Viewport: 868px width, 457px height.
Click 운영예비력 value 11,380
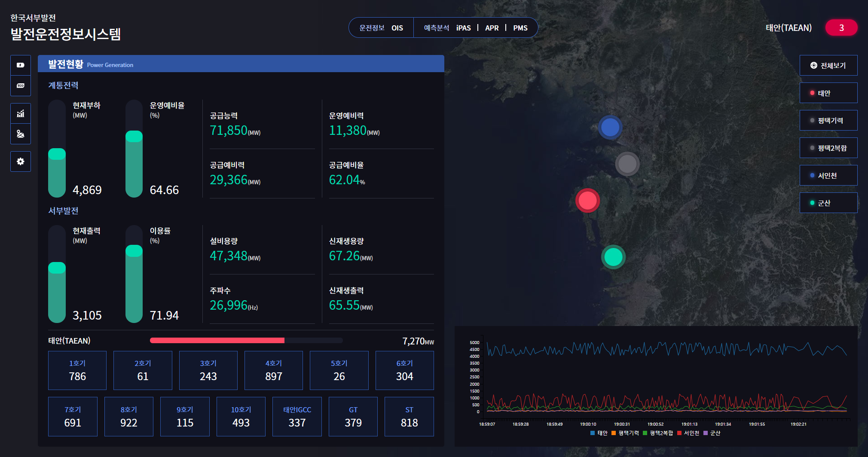(348, 130)
